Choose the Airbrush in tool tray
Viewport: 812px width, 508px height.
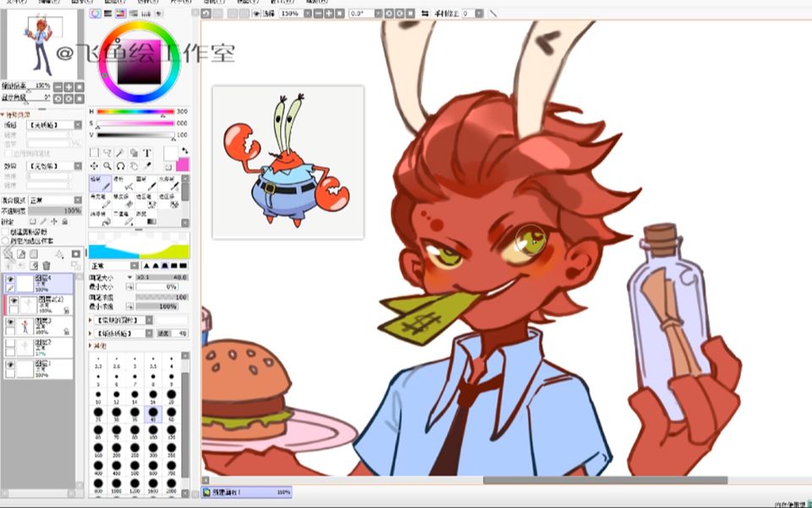pyautogui.click(x=123, y=183)
